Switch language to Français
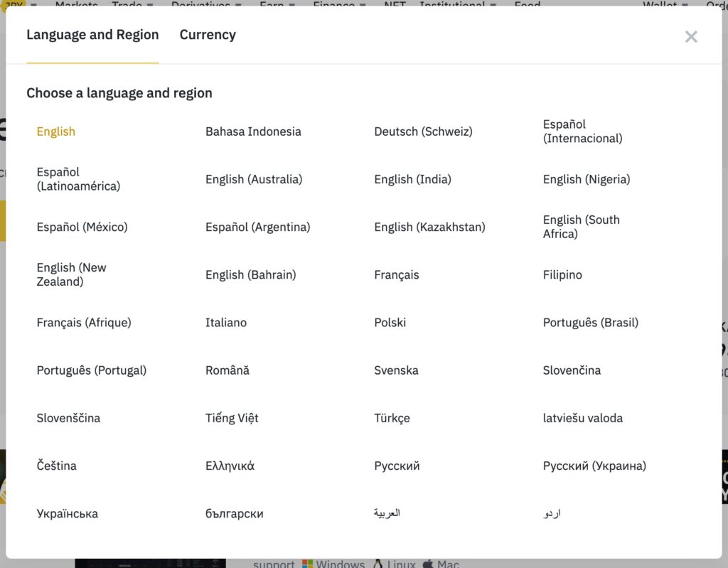Viewport: 728px width, 568px height. point(397,275)
